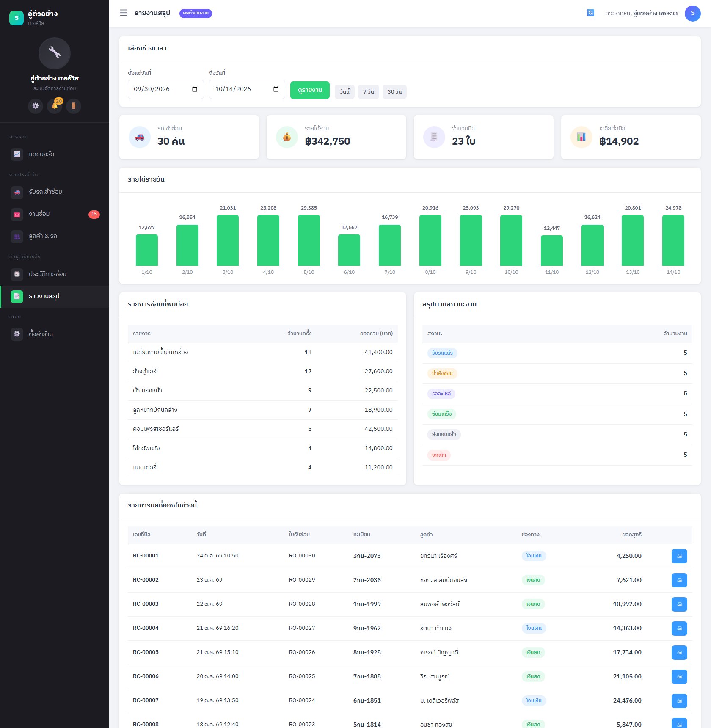
Task: Open ตั้งค่าร้าน in sidebar
Action: (55, 334)
